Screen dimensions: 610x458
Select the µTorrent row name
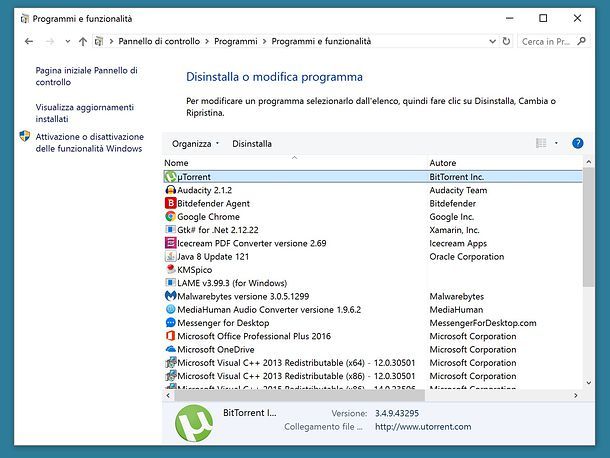tap(194, 177)
